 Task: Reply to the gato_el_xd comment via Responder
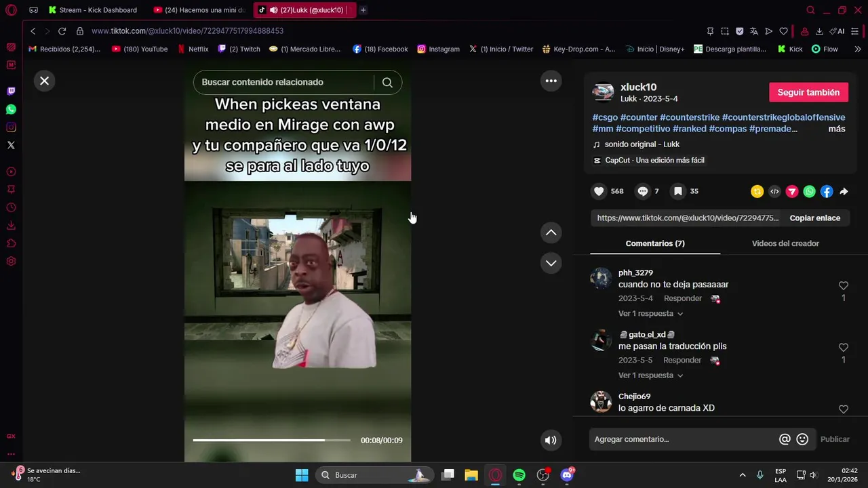click(682, 360)
